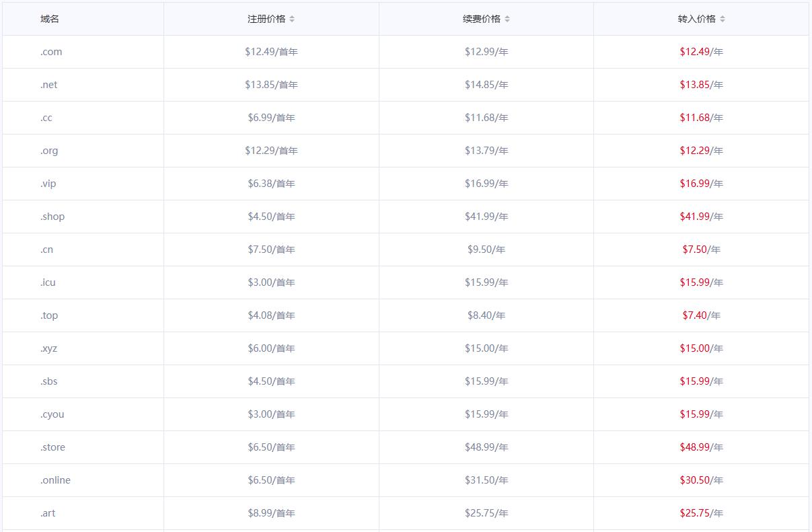Click the 续费价格 column sort arrows
The image size is (812, 532).
tap(507, 19)
